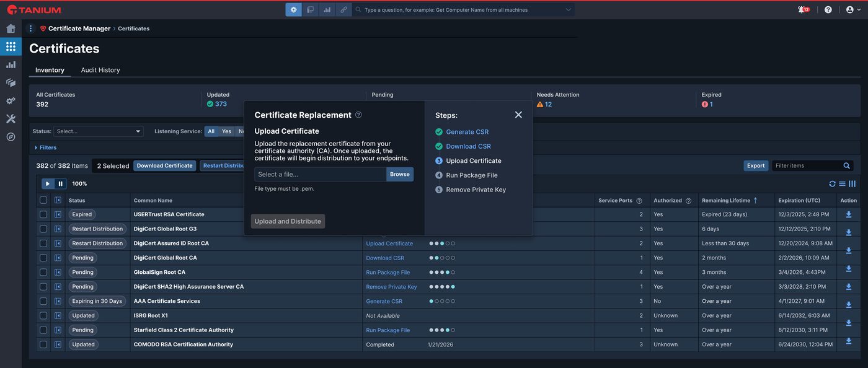Check the COMODO RSA Certification Authority checkbox
Viewport: 868px width, 368px height.
click(x=43, y=344)
